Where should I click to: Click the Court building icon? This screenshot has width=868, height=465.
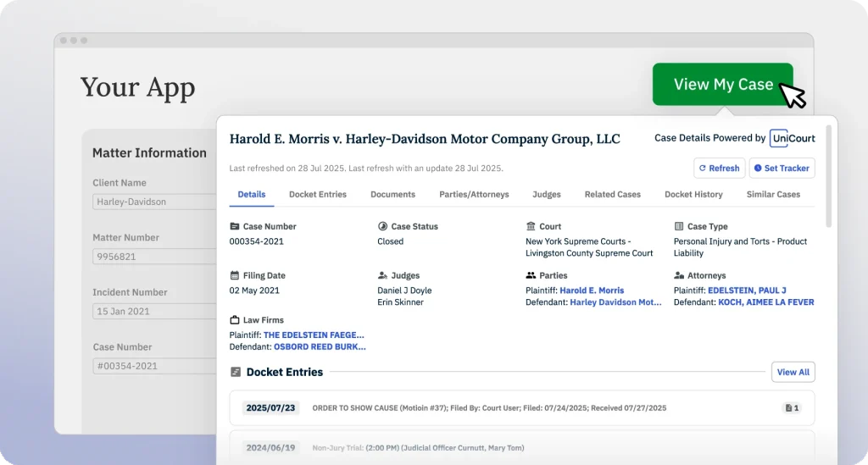(531, 226)
